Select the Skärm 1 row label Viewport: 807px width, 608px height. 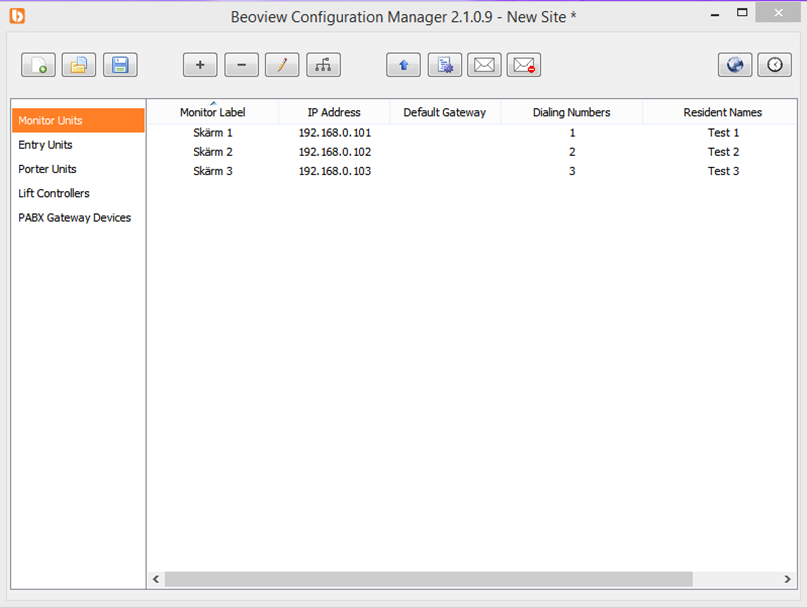point(213,133)
